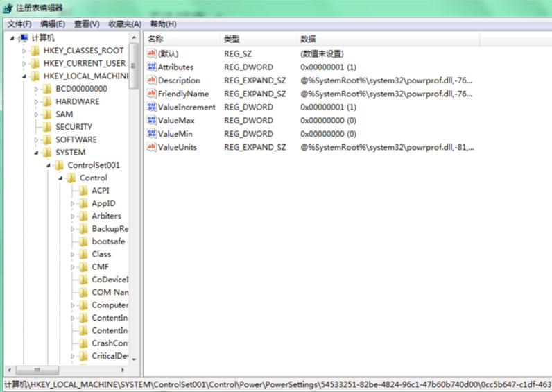
Task: Select the COM Nam... tree key
Action: [x=110, y=292]
